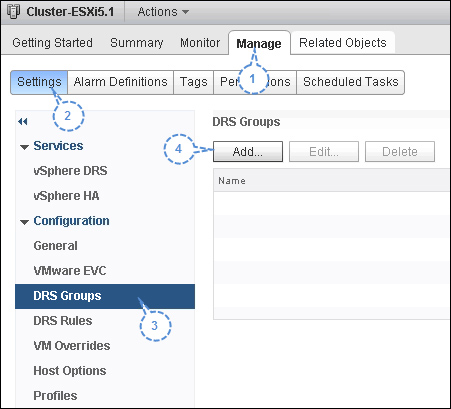Switch to the Tags sub-tab
The width and height of the screenshot is (451, 409).
(x=193, y=82)
